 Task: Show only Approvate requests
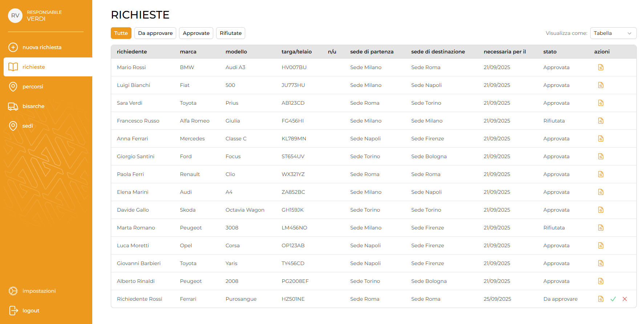[196, 33]
